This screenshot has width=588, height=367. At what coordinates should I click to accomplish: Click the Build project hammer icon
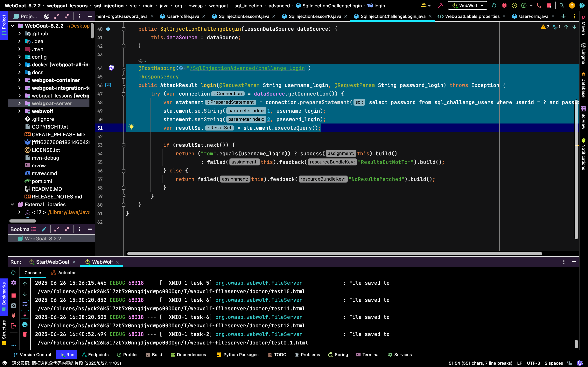point(441,5)
